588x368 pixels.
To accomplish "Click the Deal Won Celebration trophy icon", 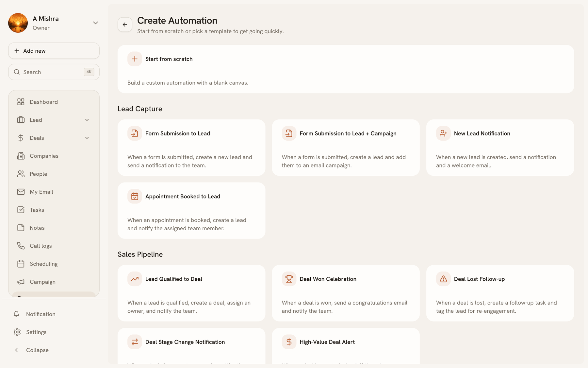I will coord(289,279).
